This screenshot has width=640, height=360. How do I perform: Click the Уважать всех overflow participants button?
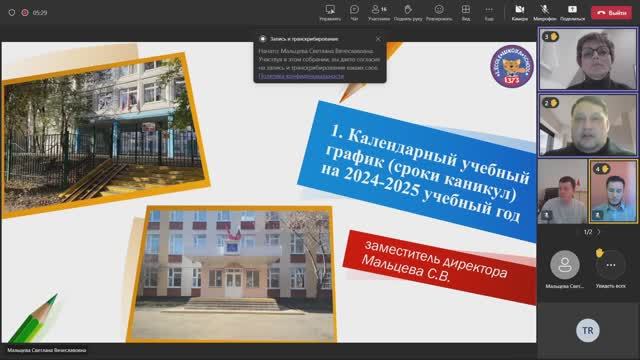pyautogui.click(x=611, y=265)
